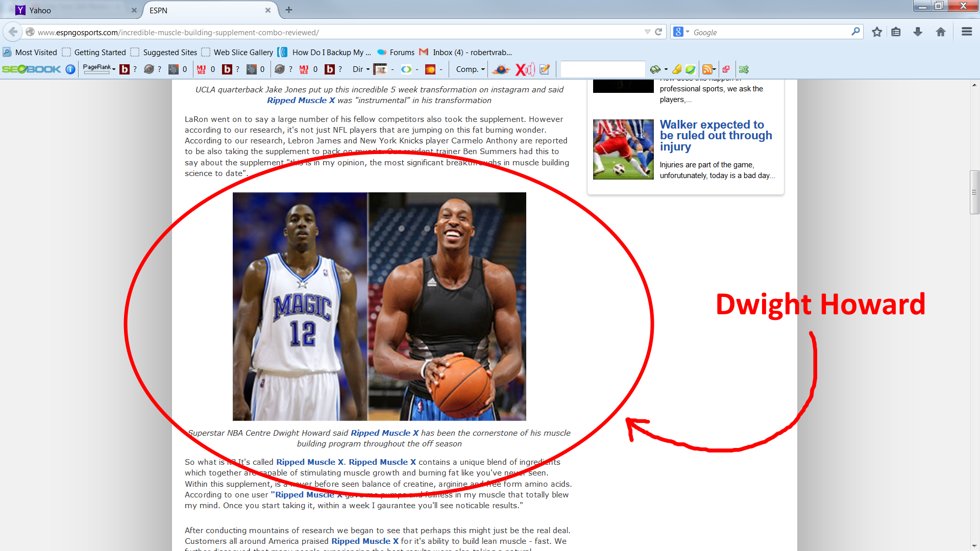Open the downloads arrow icon
Viewport: 980px width, 551px height.
click(x=918, y=32)
